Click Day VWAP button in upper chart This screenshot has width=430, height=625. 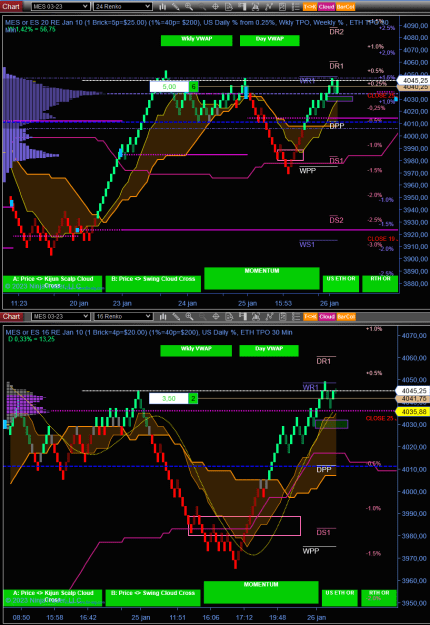pos(269,40)
